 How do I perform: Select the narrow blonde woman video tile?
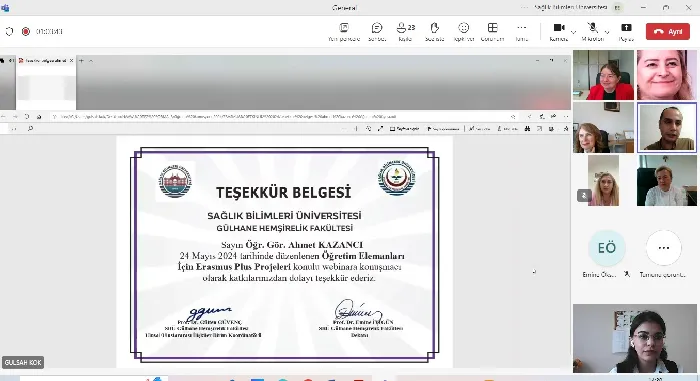coord(604,180)
